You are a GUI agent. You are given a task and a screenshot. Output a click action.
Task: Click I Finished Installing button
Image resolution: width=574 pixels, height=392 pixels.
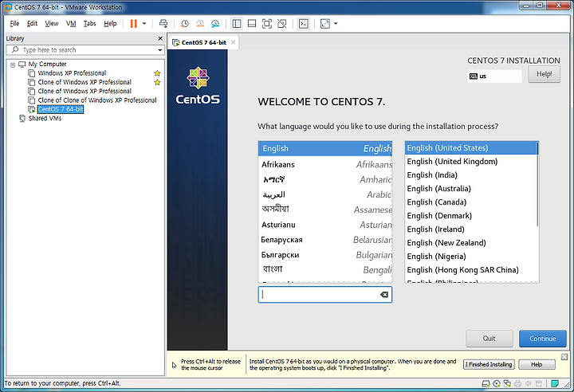click(x=489, y=365)
